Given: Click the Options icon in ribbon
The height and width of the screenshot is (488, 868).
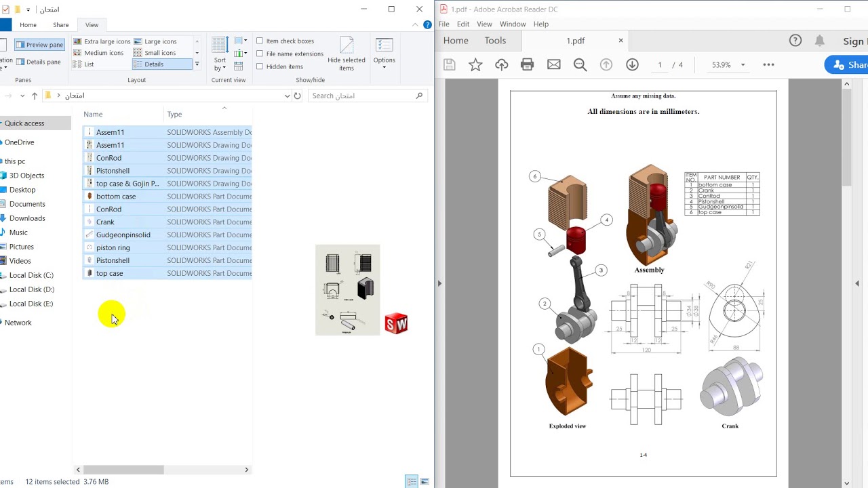Looking at the screenshot, I should point(384,46).
